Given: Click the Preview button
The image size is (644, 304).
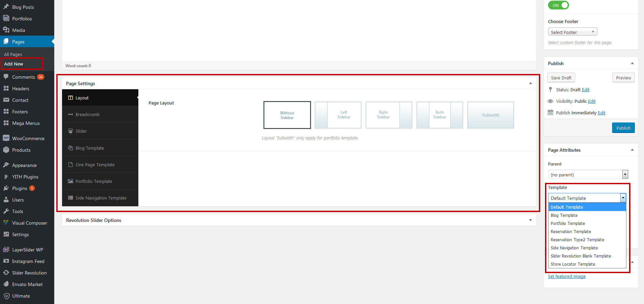Looking at the screenshot, I should pos(623,78).
